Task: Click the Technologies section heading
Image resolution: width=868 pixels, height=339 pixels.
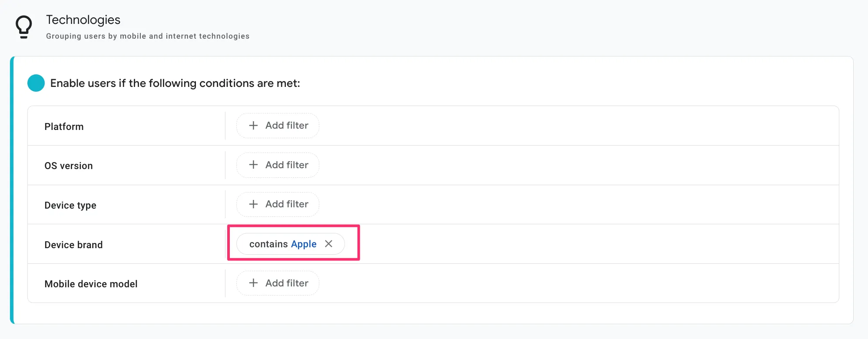Action: click(83, 20)
